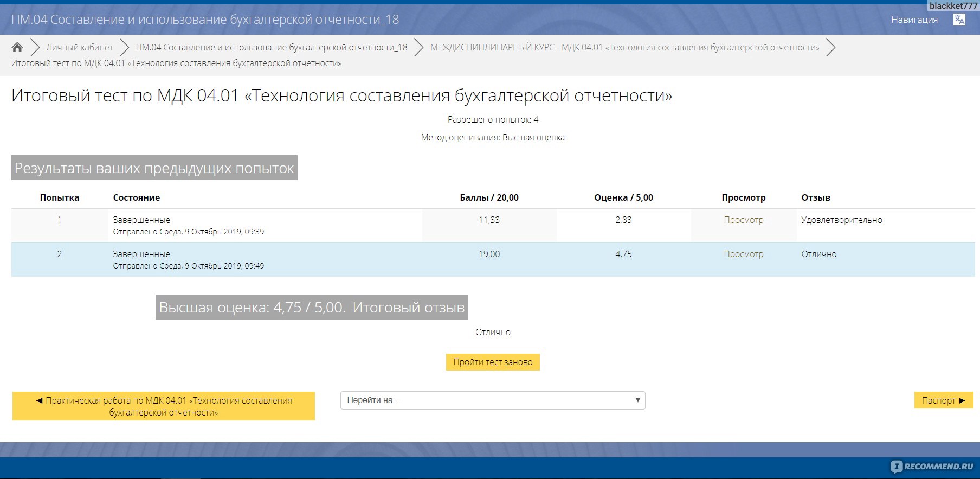This screenshot has height=479, width=980.
Task: Select grade 2,83 cell
Action: (623, 220)
